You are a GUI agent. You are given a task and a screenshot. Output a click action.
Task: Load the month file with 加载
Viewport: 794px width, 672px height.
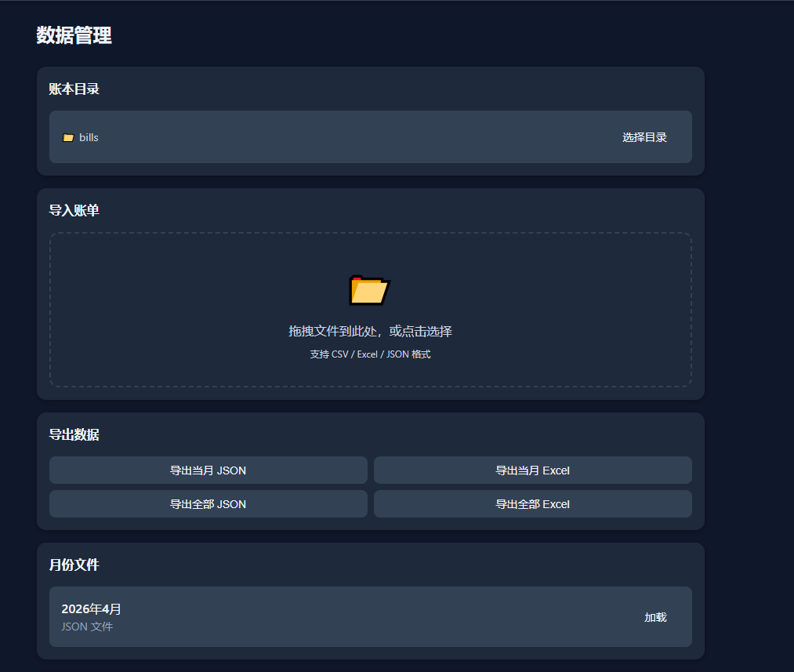coord(655,617)
